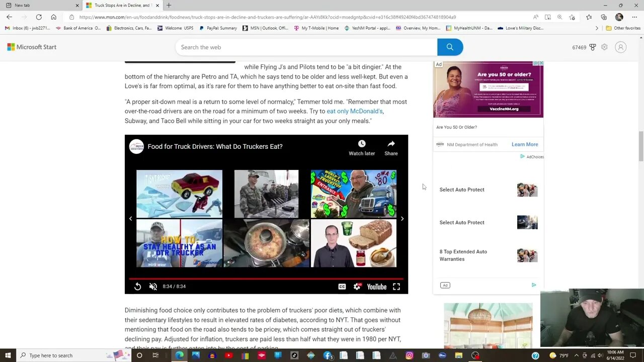Open TikTok from the taskbar
This screenshot has height=362, width=644.
tap(294, 355)
